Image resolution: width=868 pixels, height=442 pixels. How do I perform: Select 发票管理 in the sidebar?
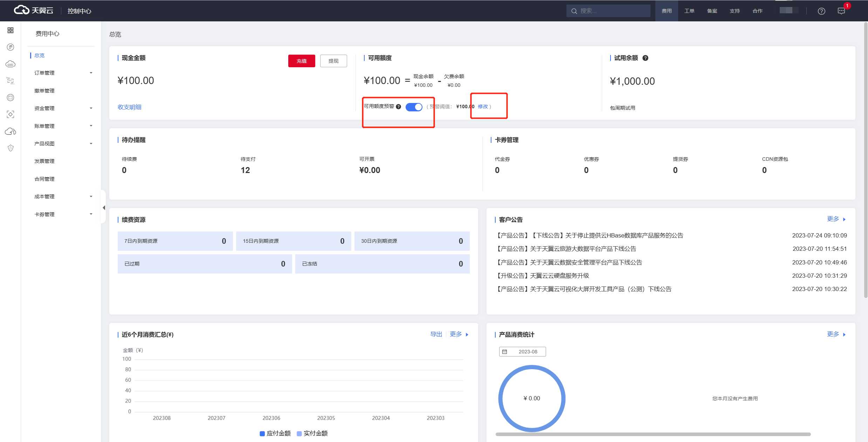(44, 161)
